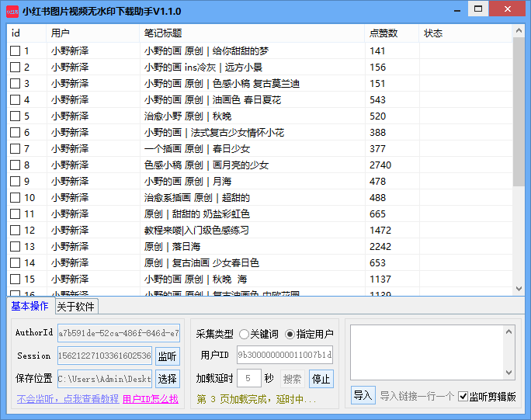This screenshot has height=420, width=531.
Task: Maximize the application window
Action: pyautogui.click(x=478, y=9)
